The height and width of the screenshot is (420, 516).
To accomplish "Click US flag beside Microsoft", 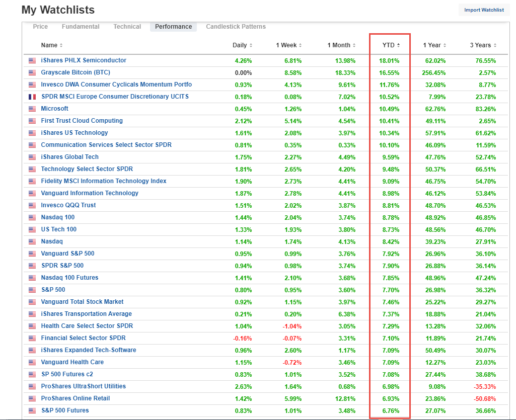I will (x=32, y=109).
